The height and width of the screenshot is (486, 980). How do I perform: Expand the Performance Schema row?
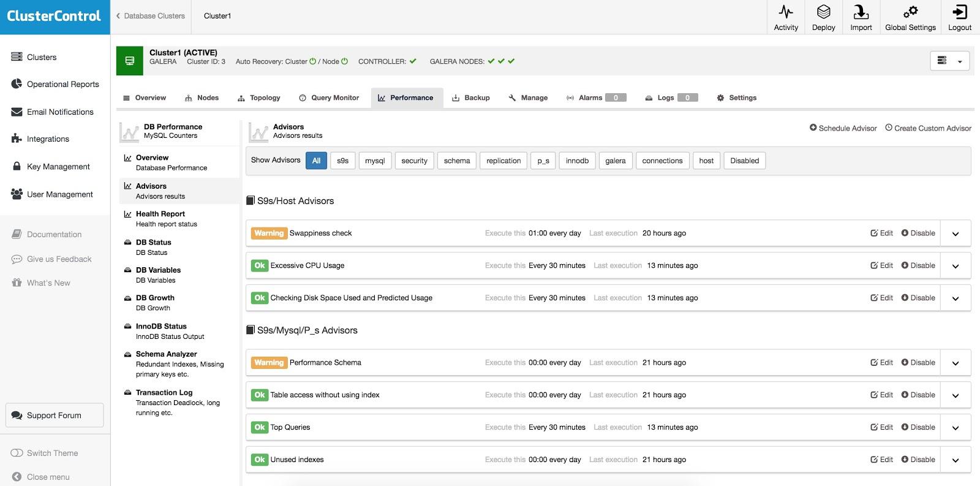pos(956,363)
